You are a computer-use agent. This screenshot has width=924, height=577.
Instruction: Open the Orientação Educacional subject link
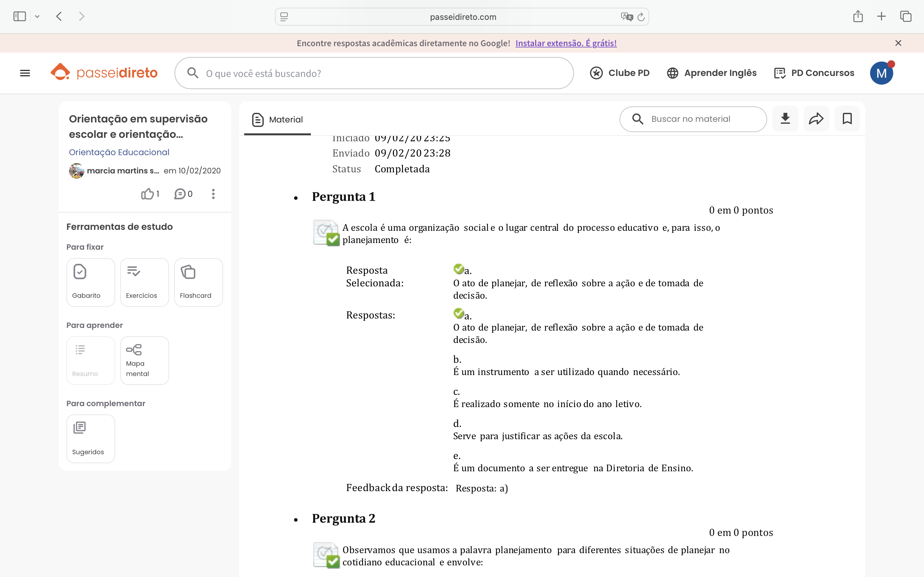119,152
